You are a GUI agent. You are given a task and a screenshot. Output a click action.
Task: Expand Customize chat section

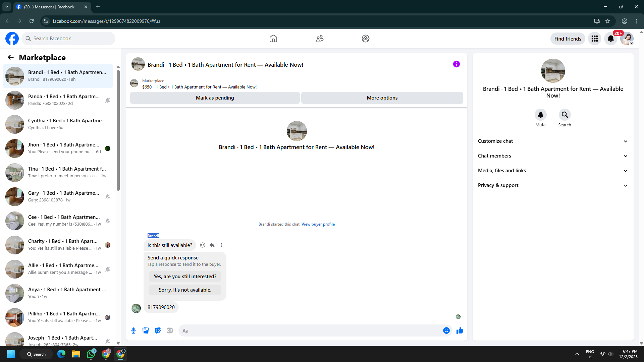[553, 141]
